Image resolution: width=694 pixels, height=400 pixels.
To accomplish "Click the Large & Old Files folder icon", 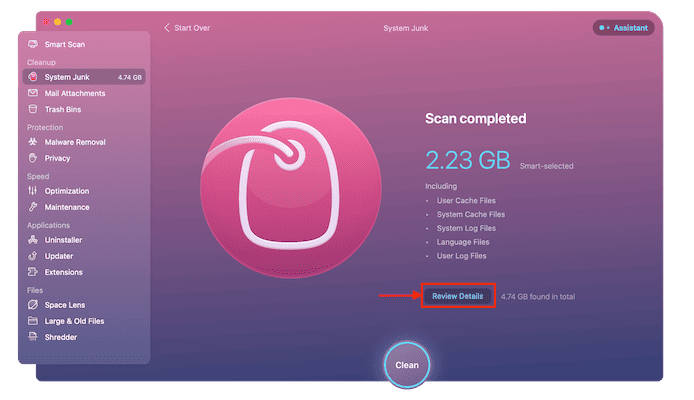I will pos(33,320).
